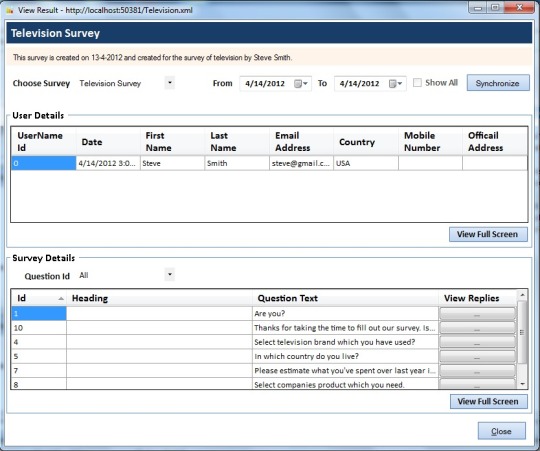The width and height of the screenshot is (540, 451).
Task: Open the From date calendar picker
Action: point(300,83)
